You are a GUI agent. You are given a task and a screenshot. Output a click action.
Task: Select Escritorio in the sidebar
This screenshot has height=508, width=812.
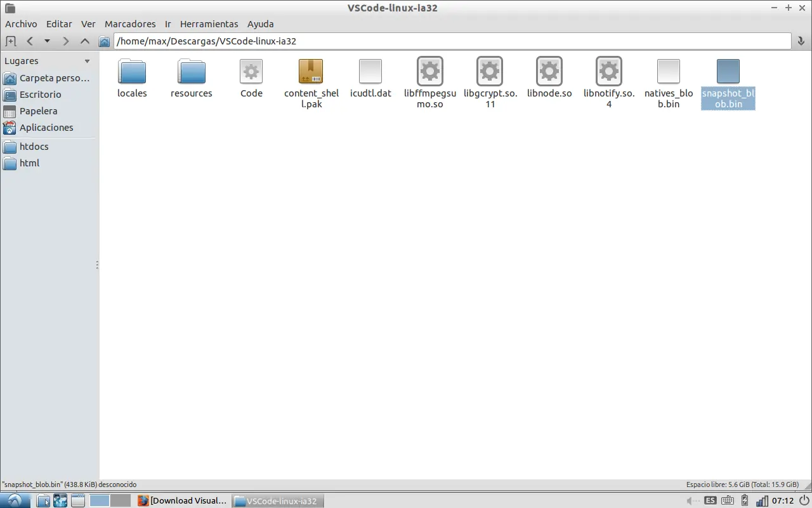[48, 95]
